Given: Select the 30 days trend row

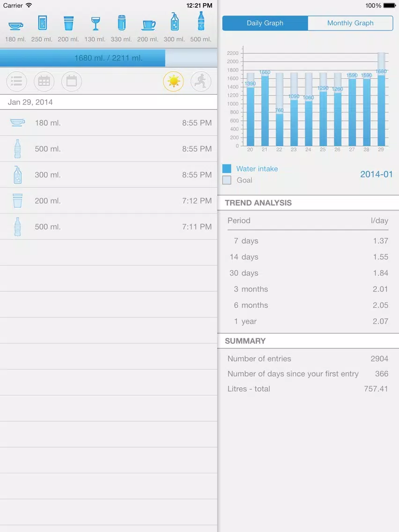Looking at the screenshot, I should pyautogui.click(x=308, y=273).
